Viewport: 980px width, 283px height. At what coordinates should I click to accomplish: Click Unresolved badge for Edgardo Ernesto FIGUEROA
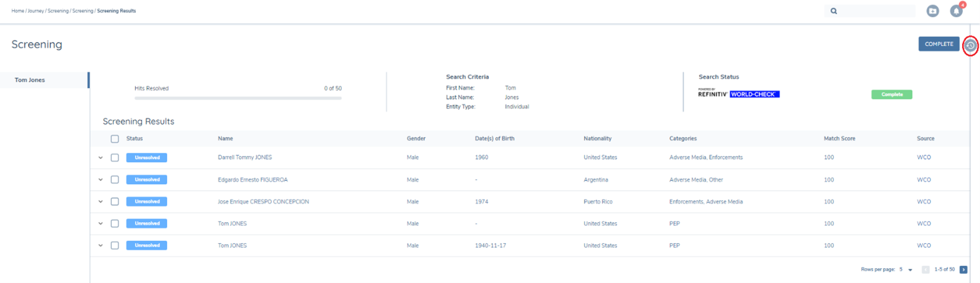coord(146,180)
